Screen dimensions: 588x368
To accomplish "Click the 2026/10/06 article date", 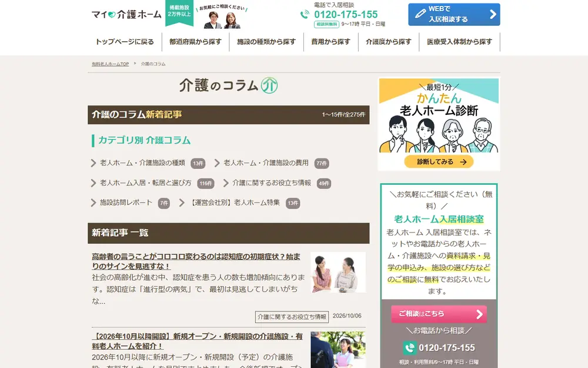I will coord(347,316).
